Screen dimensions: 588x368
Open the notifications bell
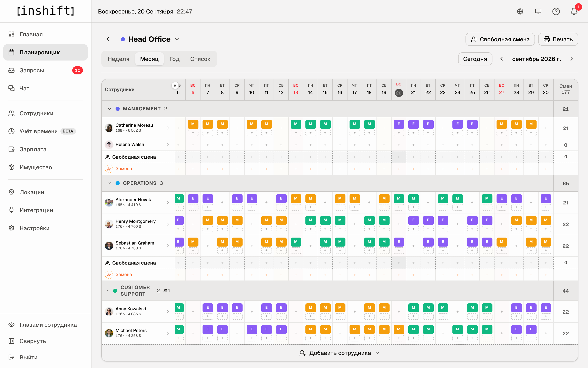574,11
